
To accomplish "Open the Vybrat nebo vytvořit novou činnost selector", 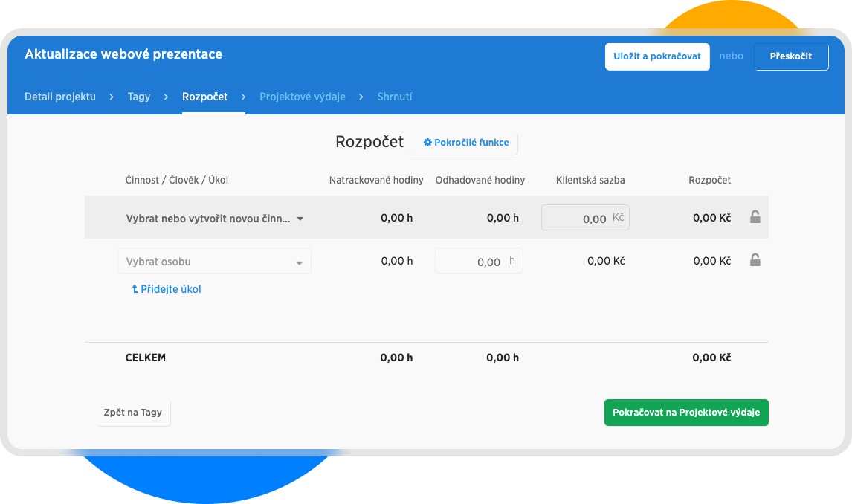I will [208, 219].
